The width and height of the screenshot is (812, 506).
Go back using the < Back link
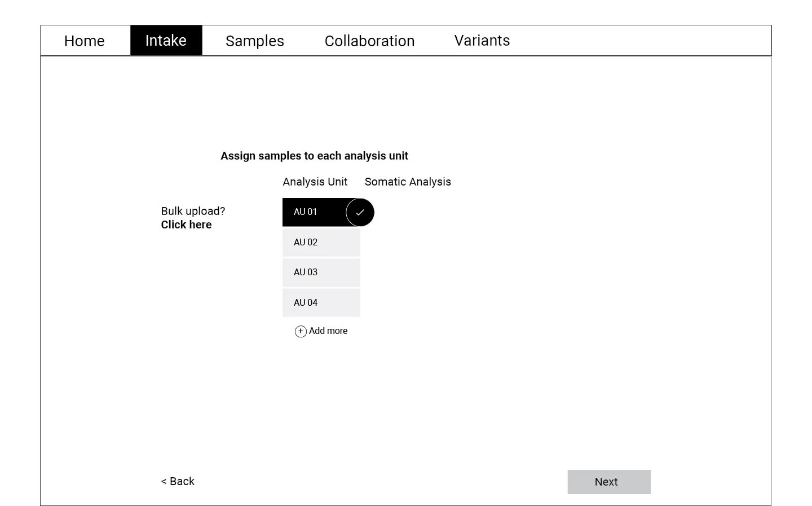point(178,481)
